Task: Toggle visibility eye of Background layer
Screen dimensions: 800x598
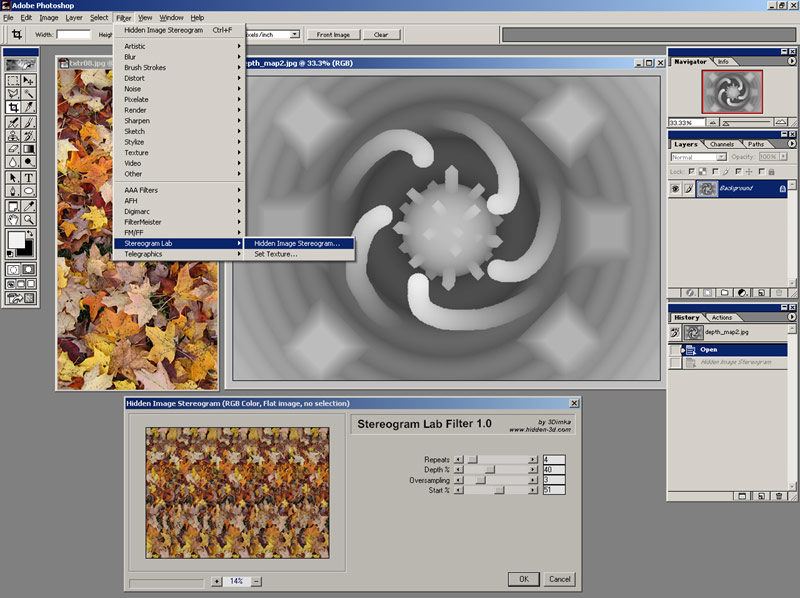Action: click(x=675, y=189)
